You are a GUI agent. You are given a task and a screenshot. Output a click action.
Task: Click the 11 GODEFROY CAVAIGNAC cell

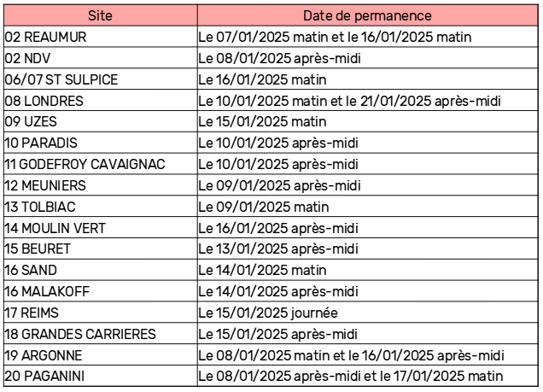pos(101,164)
